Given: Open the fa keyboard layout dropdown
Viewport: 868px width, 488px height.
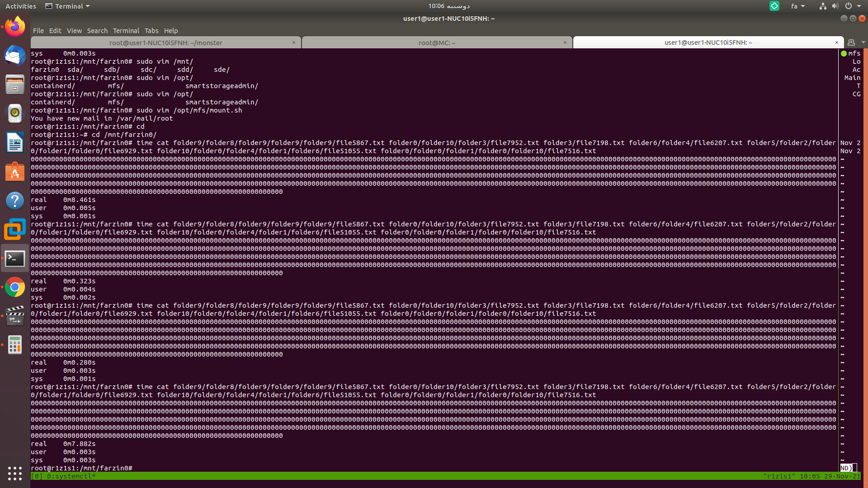Looking at the screenshot, I should pos(797,6).
